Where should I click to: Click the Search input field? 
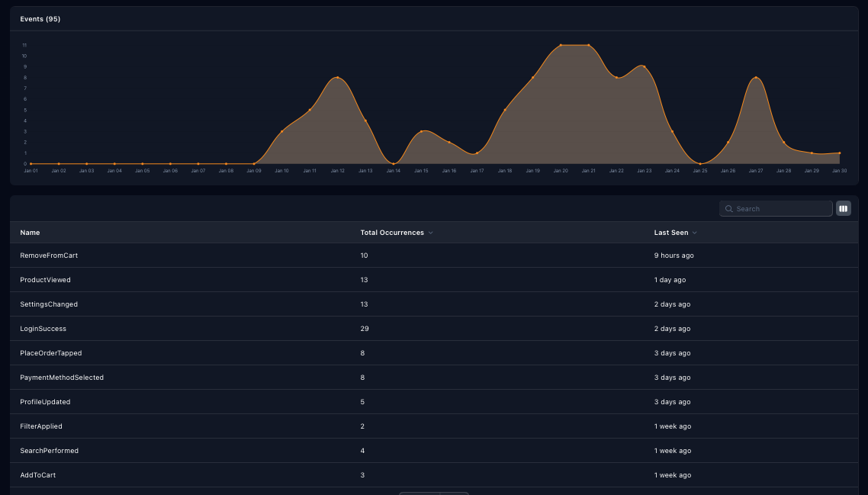coord(776,208)
